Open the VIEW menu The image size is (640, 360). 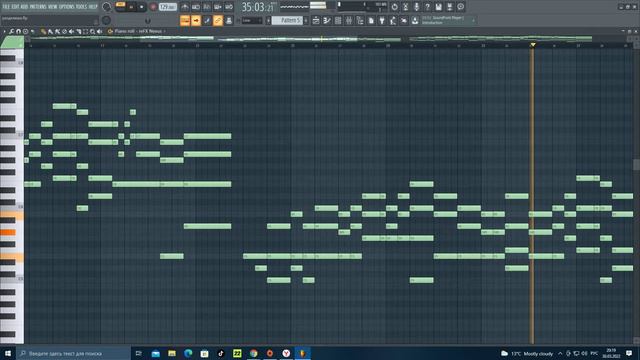[x=53, y=7]
